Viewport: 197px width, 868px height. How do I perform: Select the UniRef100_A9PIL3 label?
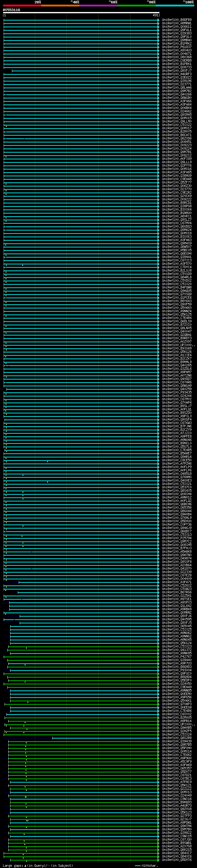pyautogui.click(x=176, y=416)
